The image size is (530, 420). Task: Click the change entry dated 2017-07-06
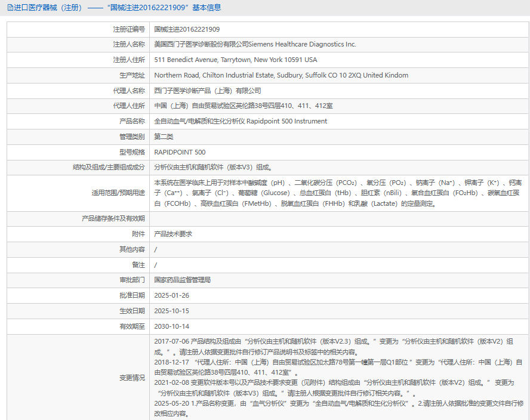click(x=334, y=347)
